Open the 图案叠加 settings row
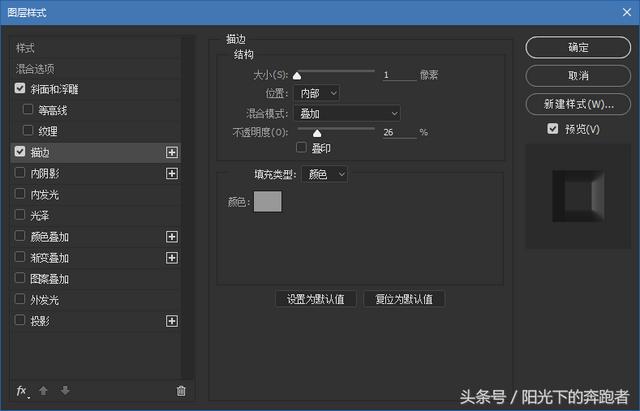Viewport: 640px width, 411px height. pyautogui.click(x=96, y=279)
